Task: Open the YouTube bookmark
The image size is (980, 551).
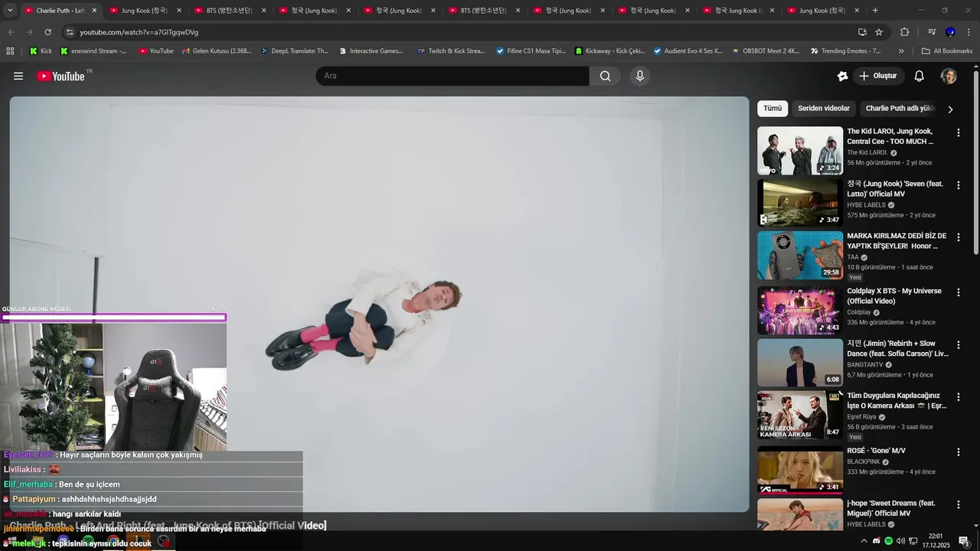Action: pos(156,51)
